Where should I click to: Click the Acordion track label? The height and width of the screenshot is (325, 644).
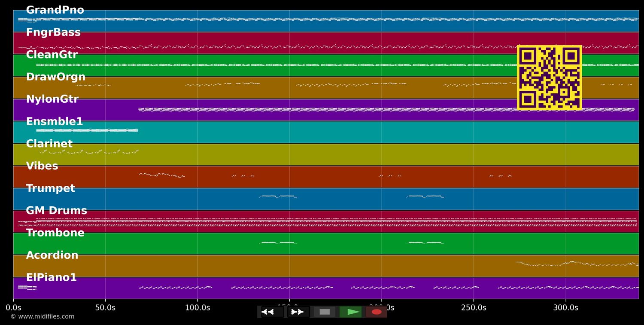coord(52,255)
